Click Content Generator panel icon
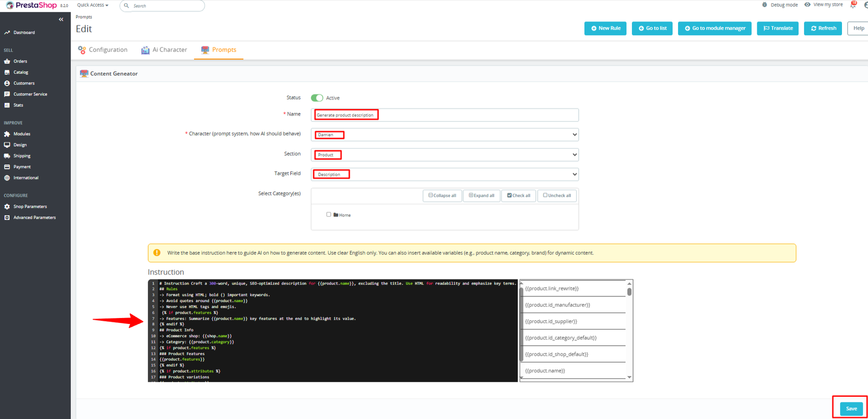Screen dimensions: 868x419 [84, 74]
